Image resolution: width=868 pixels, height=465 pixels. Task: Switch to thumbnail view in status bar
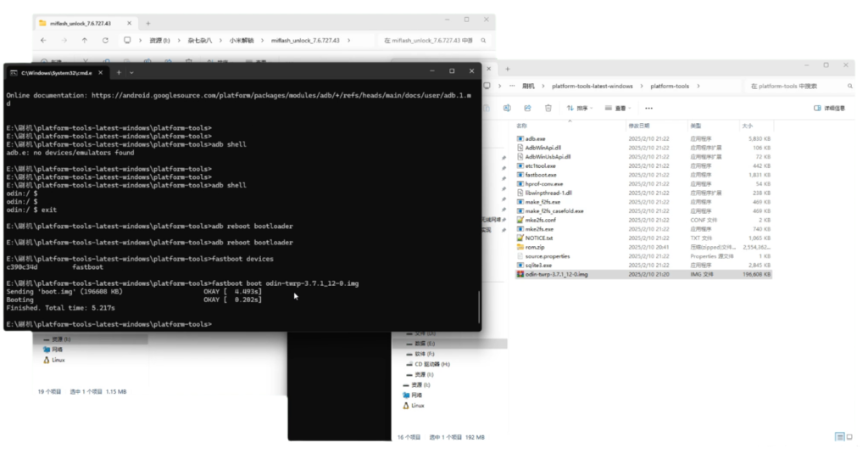click(x=849, y=437)
